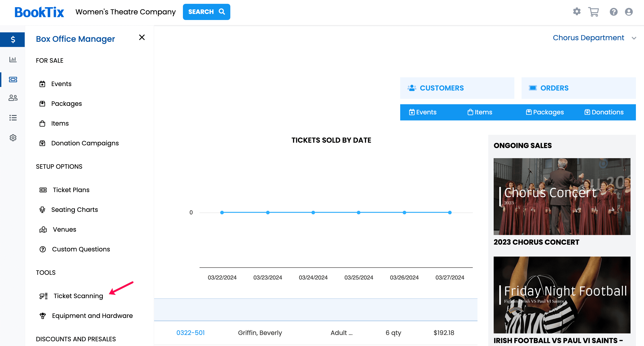Click the settings gear in the top bar
The height and width of the screenshot is (346, 644).
pos(577,11)
